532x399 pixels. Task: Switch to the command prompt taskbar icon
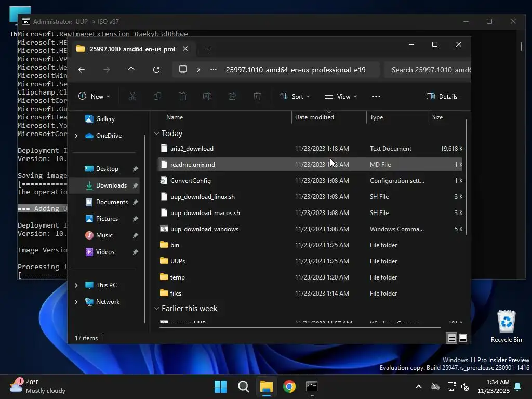point(312,387)
